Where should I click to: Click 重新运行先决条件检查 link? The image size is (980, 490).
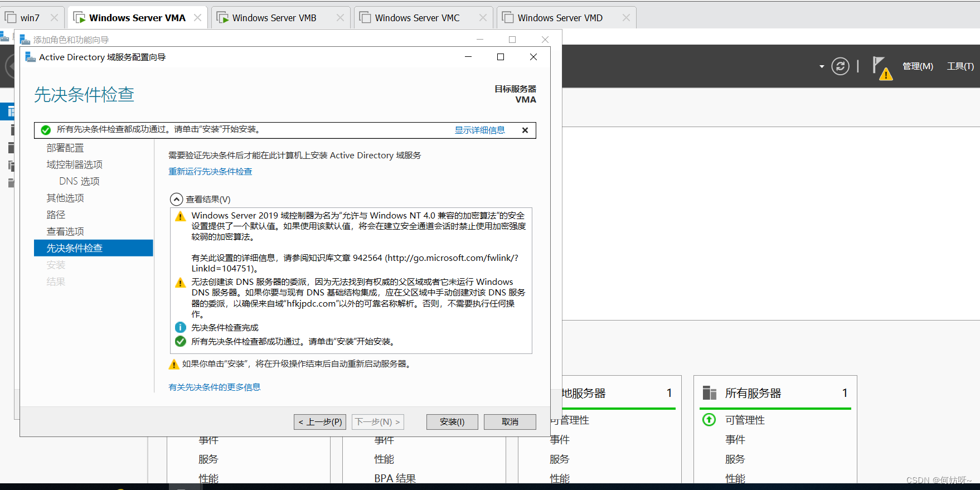pyautogui.click(x=210, y=172)
